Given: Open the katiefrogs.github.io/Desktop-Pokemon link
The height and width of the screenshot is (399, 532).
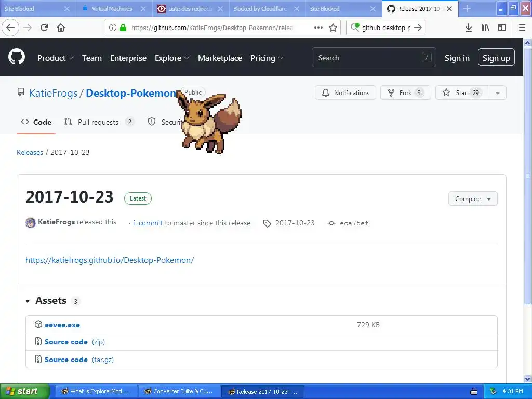Looking at the screenshot, I should pos(110,260).
